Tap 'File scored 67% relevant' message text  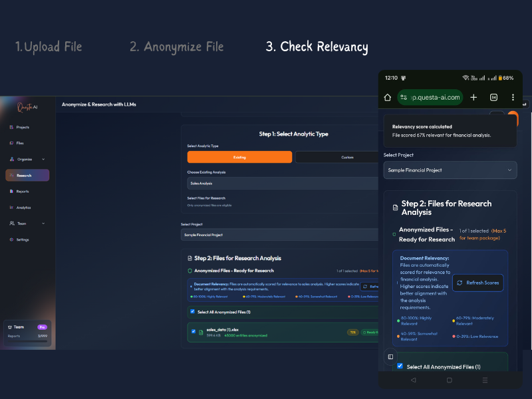coord(442,135)
